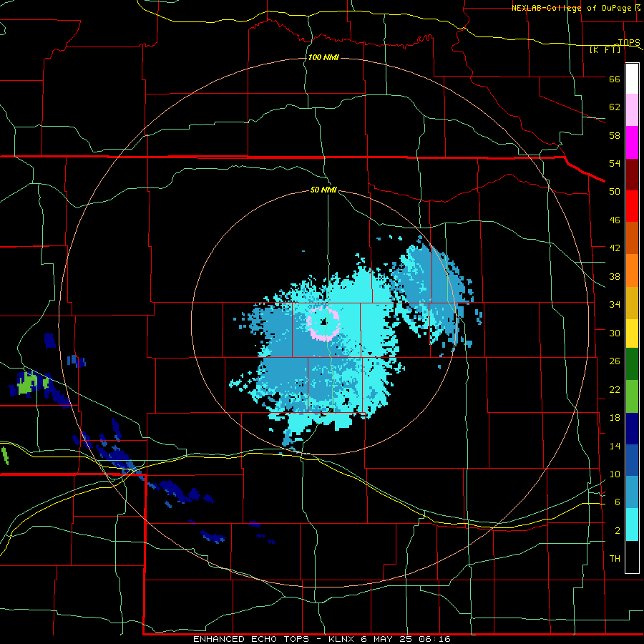Click the 6 MAY 25 date text
This screenshot has height=644, width=644.
(x=388, y=639)
